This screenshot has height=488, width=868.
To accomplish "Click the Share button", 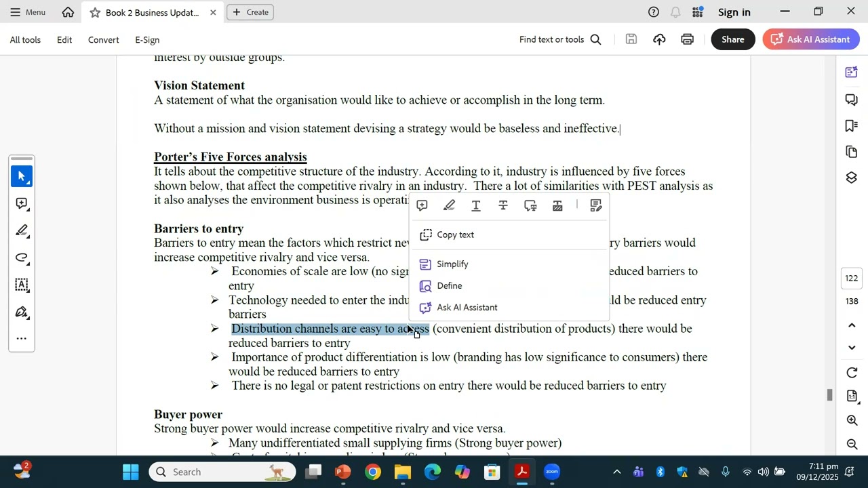I will (x=733, y=39).
